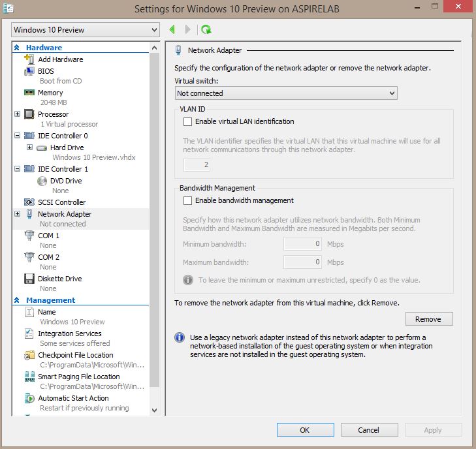This screenshot has width=476, height=449.
Task: Select the BIOS settings item
Action: (x=46, y=71)
